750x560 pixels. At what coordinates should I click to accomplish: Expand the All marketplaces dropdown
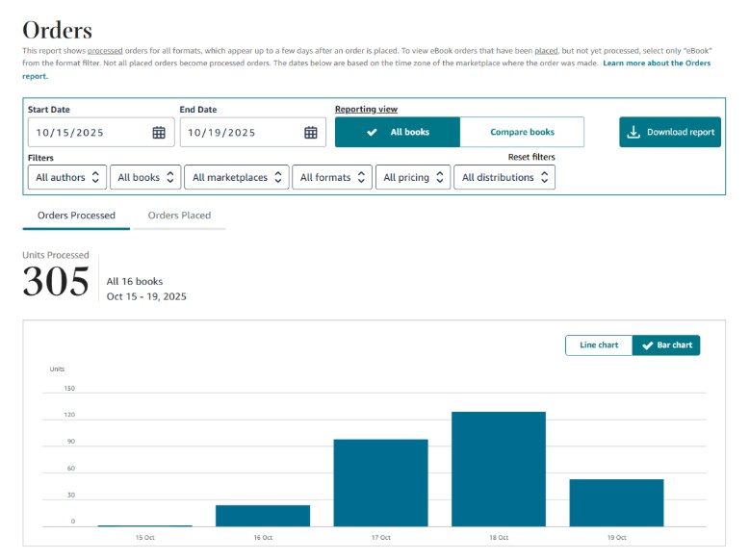click(x=237, y=178)
